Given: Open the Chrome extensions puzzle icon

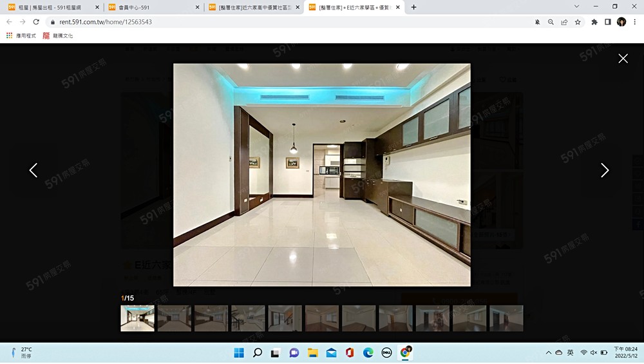Looking at the screenshot, I should (594, 22).
